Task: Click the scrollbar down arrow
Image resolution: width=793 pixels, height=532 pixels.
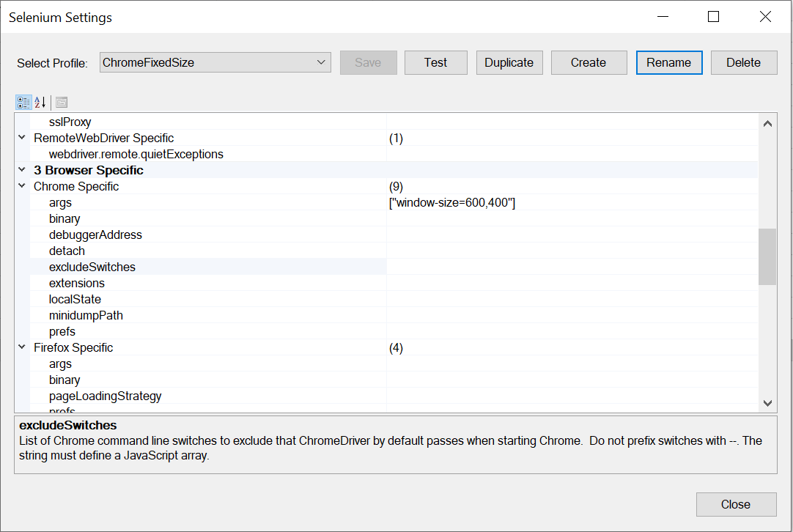Action: click(x=767, y=403)
